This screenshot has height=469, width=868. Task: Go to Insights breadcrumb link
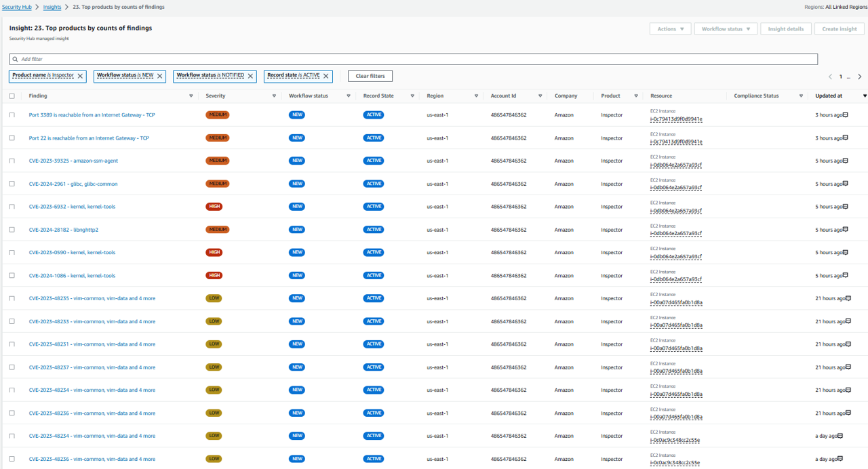tap(52, 7)
